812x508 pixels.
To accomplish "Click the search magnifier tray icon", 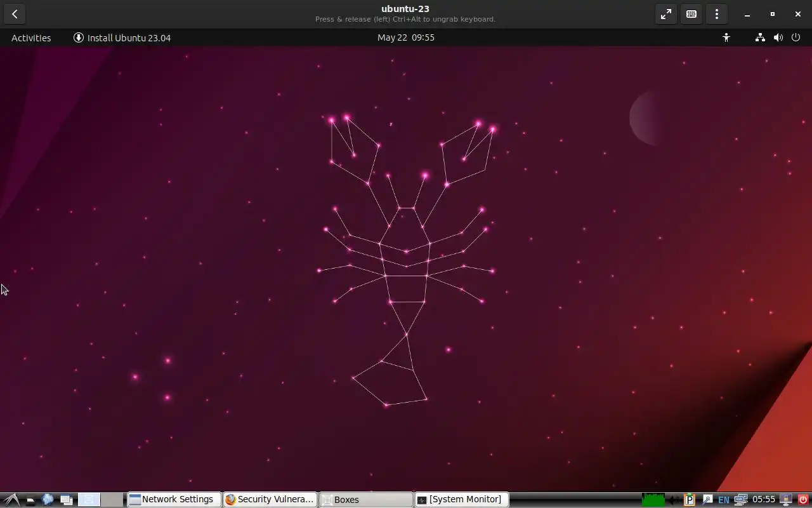I will [707, 500].
